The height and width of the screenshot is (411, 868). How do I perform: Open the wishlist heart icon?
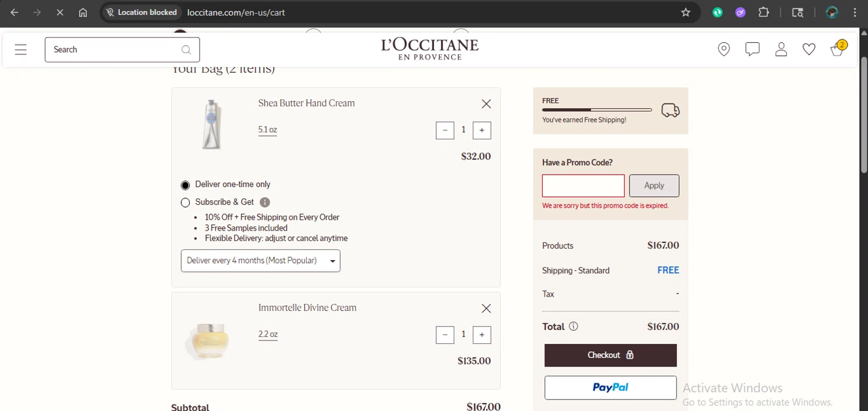click(x=809, y=50)
